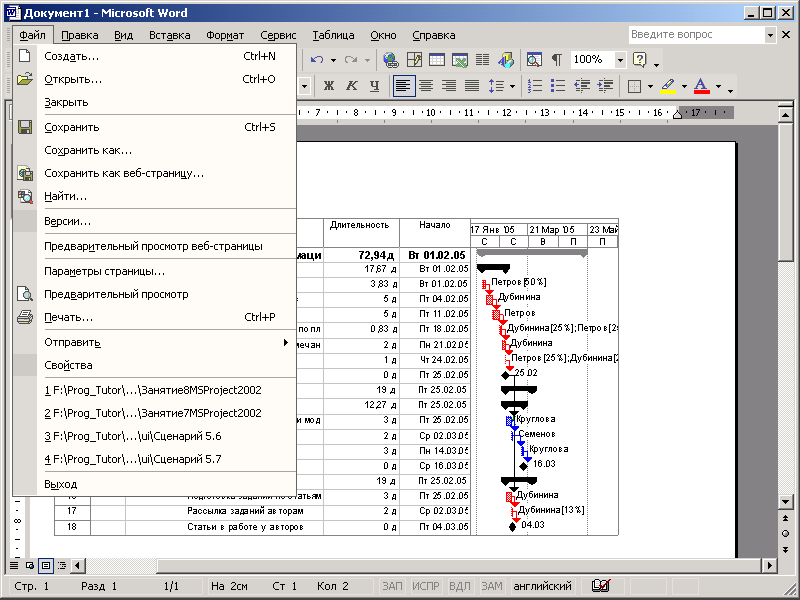Toggle justify alignment button
This screenshot has height=600, width=800.
tap(472, 86)
